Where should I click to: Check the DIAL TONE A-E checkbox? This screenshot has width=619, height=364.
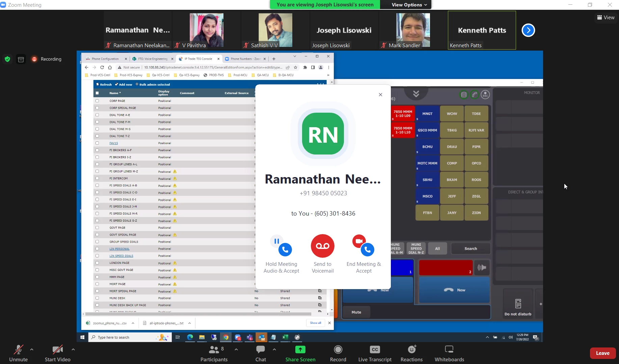pos(97,115)
